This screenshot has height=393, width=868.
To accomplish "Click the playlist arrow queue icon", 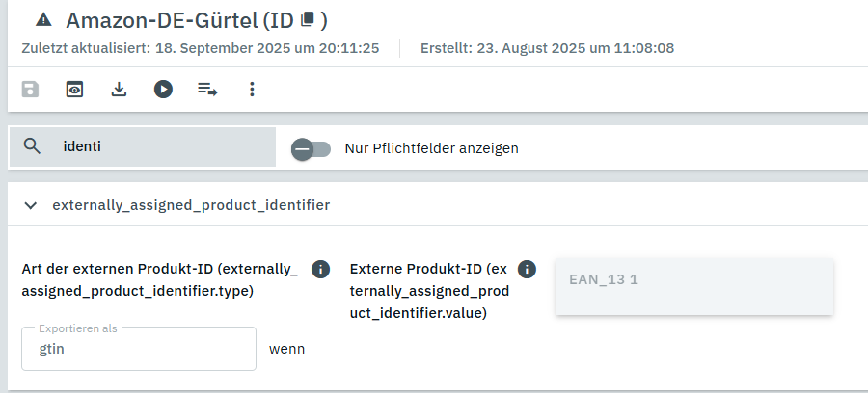I will 207,90.
